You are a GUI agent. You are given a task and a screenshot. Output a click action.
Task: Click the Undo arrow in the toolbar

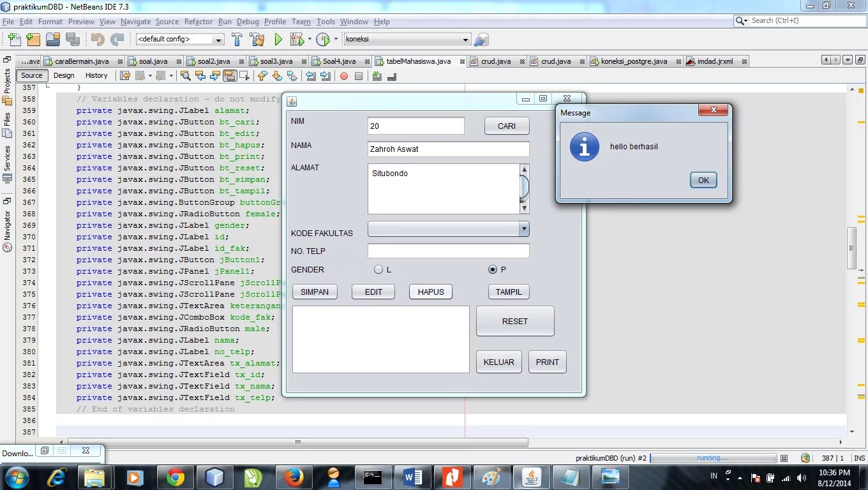pos(98,40)
